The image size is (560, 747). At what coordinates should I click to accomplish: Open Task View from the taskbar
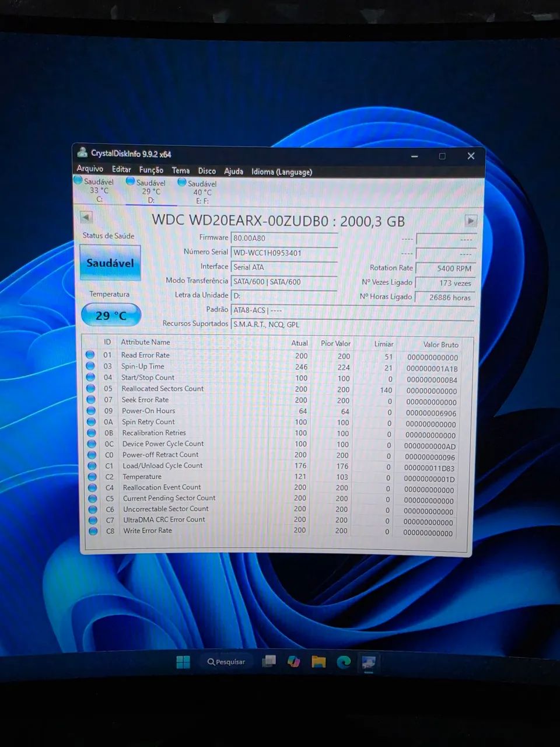coord(269,661)
